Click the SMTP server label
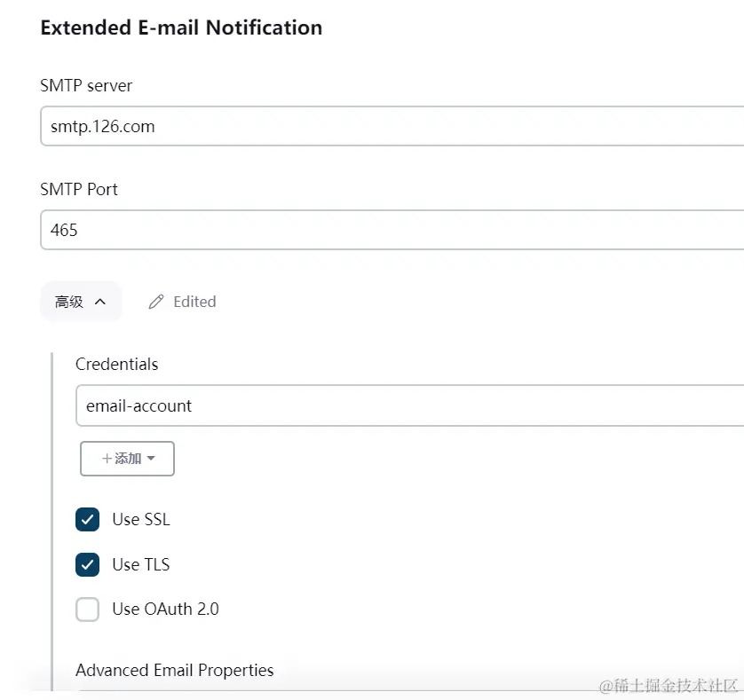Image resolution: width=744 pixels, height=700 pixels. (x=86, y=85)
